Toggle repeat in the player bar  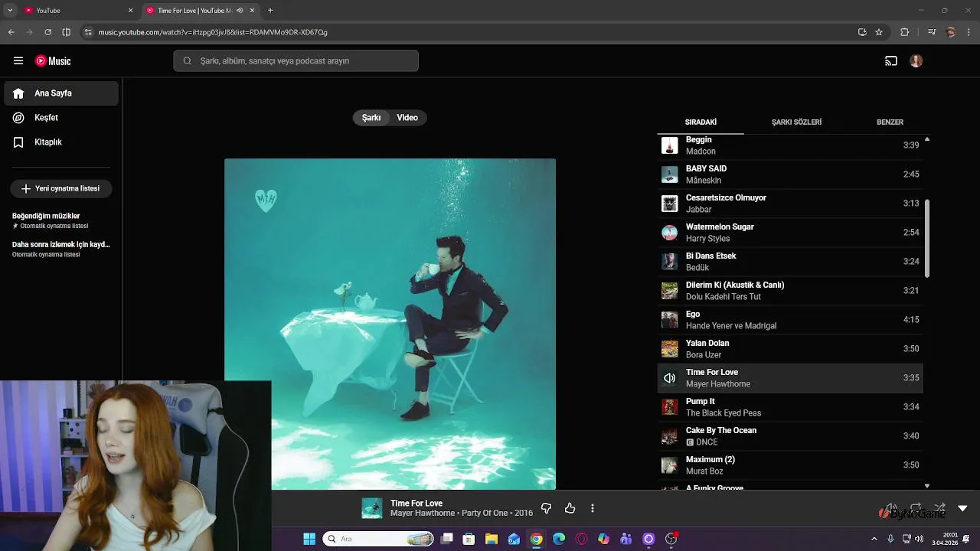click(915, 508)
